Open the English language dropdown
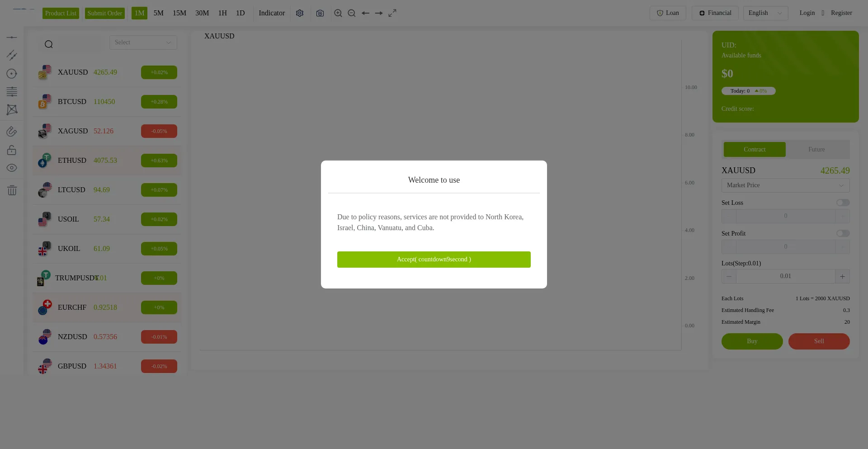Image resolution: width=868 pixels, height=449 pixels. pyautogui.click(x=765, y=13)
